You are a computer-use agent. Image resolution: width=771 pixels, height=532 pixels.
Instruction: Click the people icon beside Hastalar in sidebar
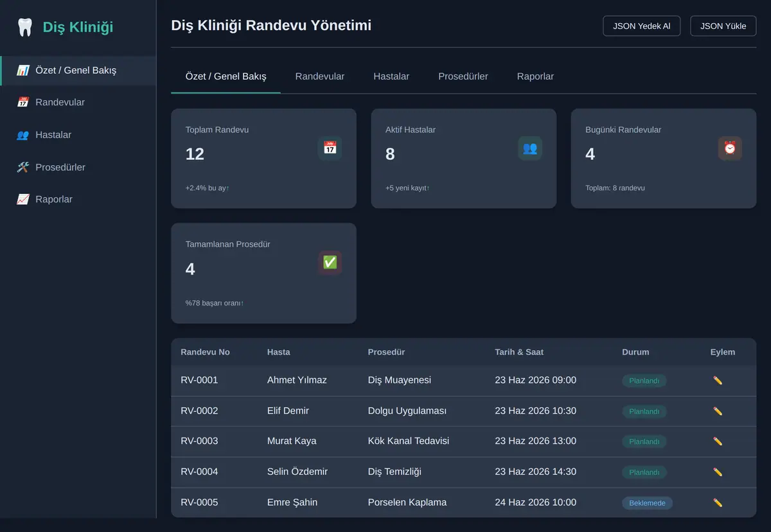click(x=23, y=135)
